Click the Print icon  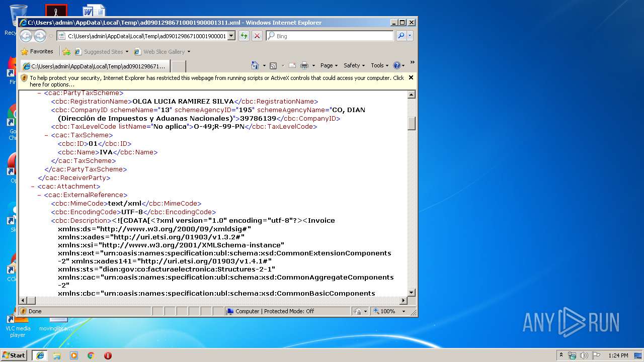tap(304, 65)
